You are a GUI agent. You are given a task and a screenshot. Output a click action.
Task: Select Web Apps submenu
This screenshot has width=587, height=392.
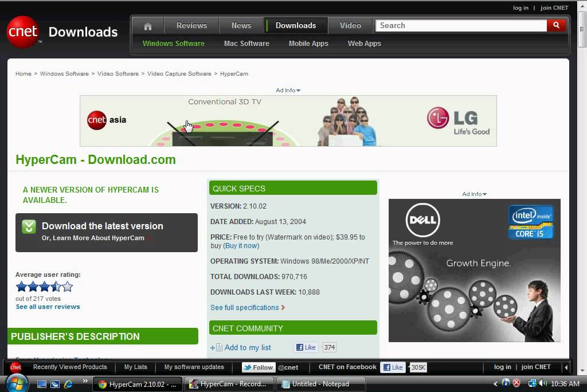pos(364,44)
